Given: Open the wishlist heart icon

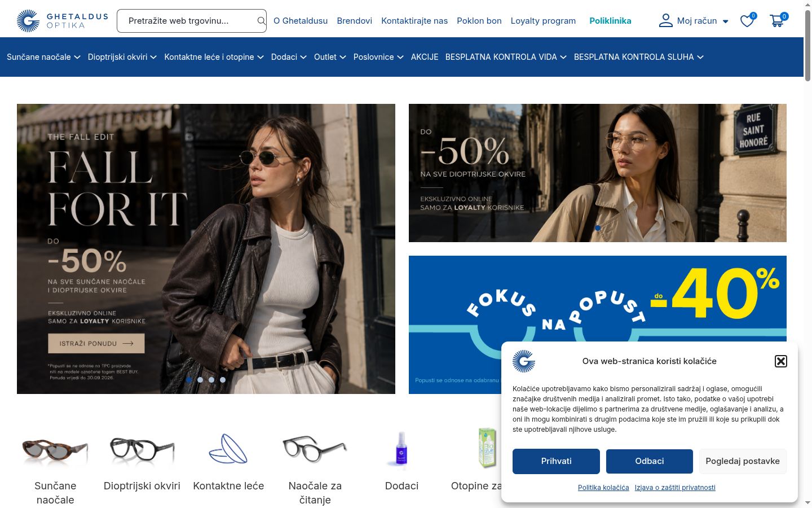Looking at the screenshot, I should pos(747,21).
